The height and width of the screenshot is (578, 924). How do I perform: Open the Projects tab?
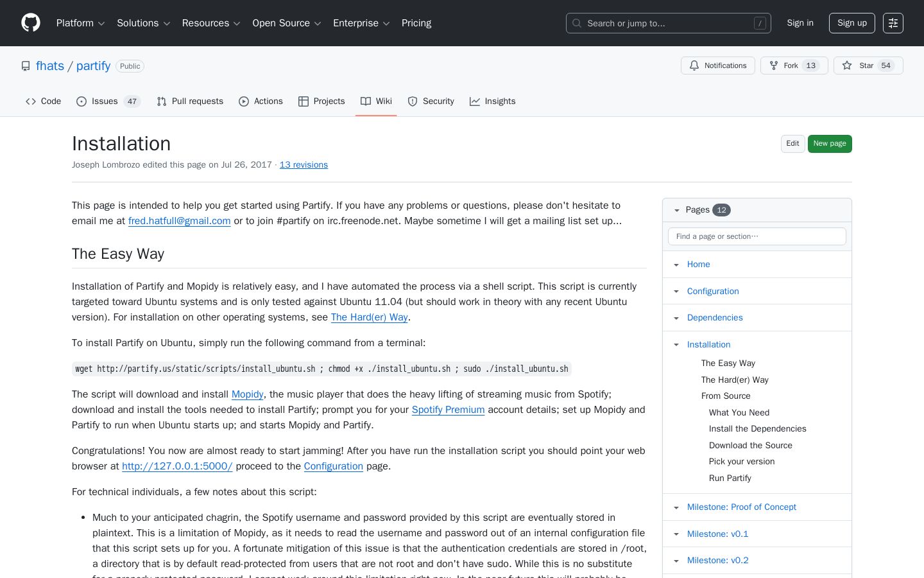point(321,101)
